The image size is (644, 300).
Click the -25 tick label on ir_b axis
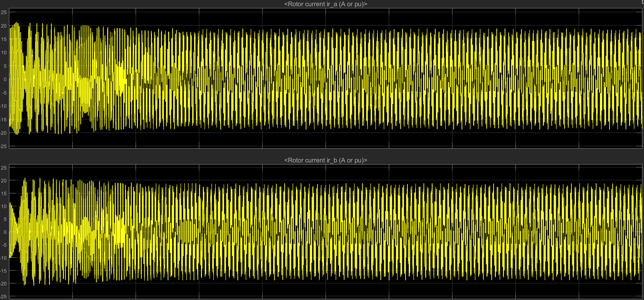point(3,296)
